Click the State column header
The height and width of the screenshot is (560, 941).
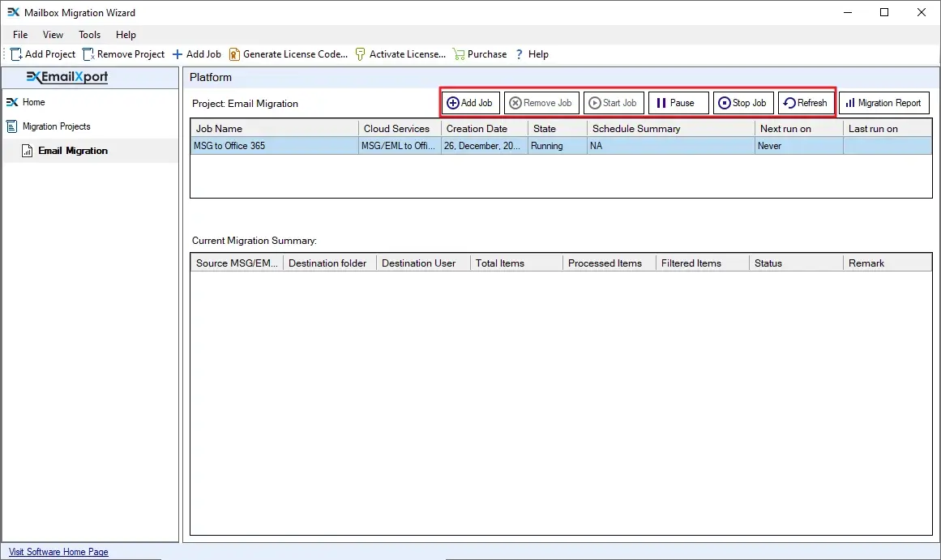pos(555,128)
